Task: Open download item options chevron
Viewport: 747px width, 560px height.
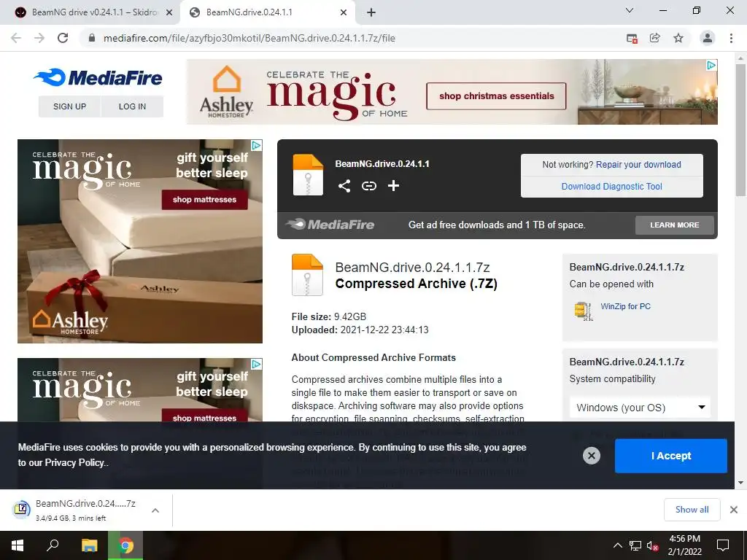Action: 155,510
